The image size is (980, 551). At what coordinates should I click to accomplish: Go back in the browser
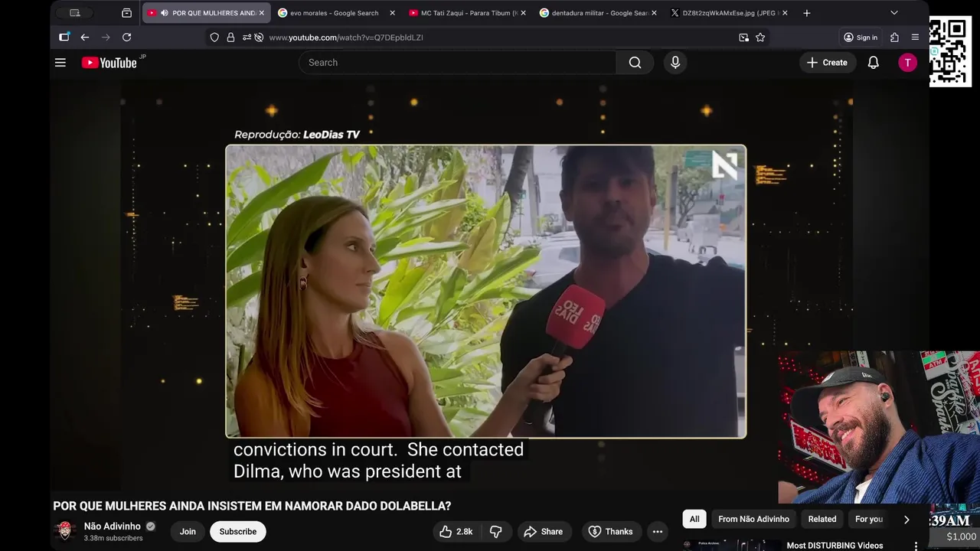(x=85, y=37)
